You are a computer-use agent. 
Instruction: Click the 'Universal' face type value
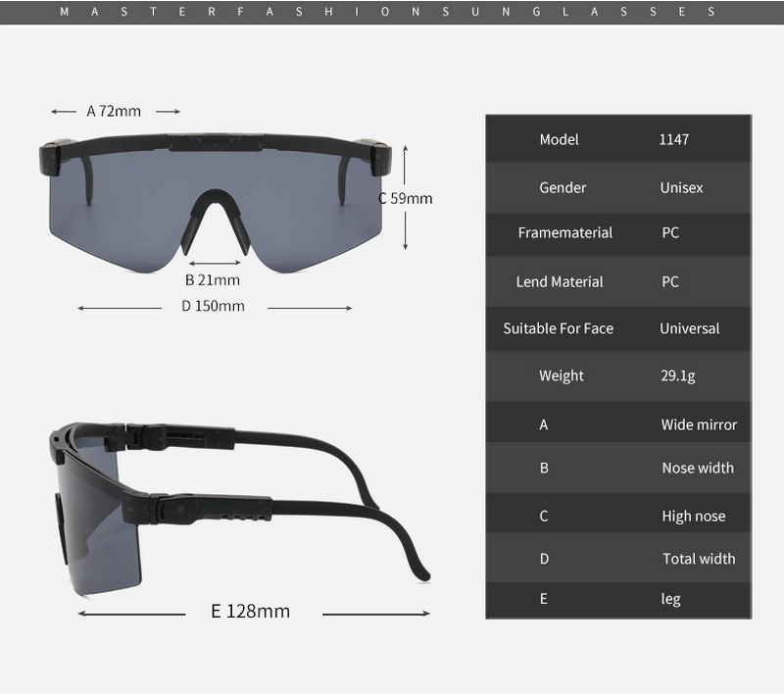click(x=689, y=328)
